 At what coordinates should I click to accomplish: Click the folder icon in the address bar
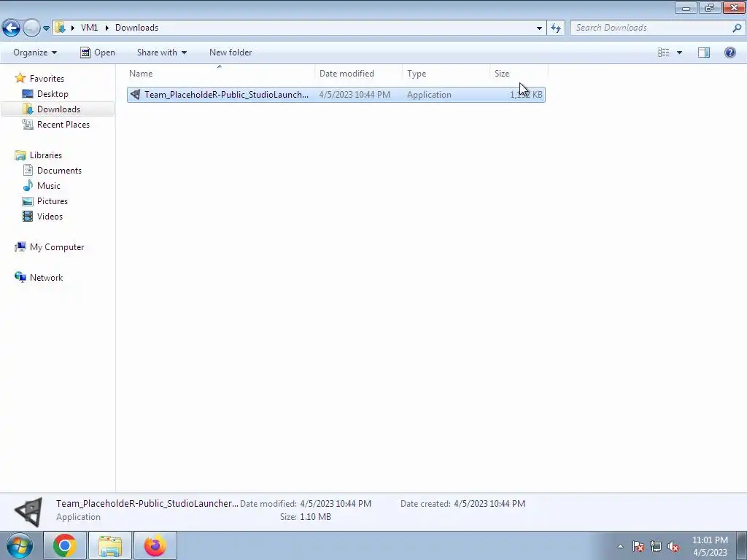click(60, 28)
